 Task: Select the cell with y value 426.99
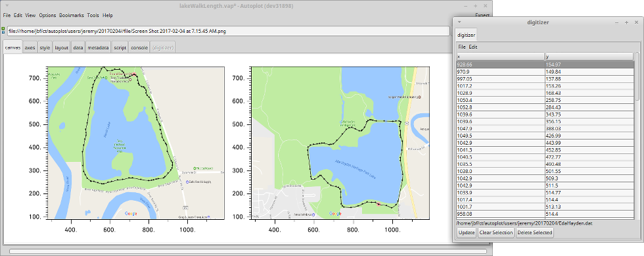pyautogui.click(x=589, y=136)
